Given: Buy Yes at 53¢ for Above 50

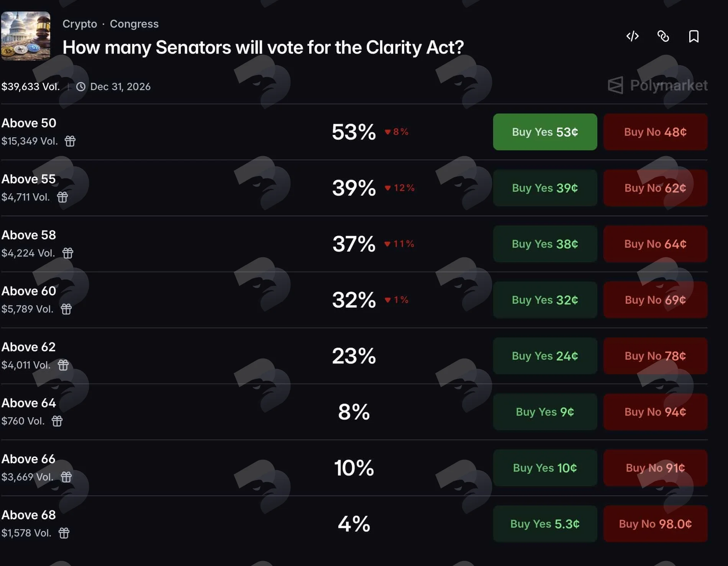Looking at the screenshot, I should click(545, 132).
